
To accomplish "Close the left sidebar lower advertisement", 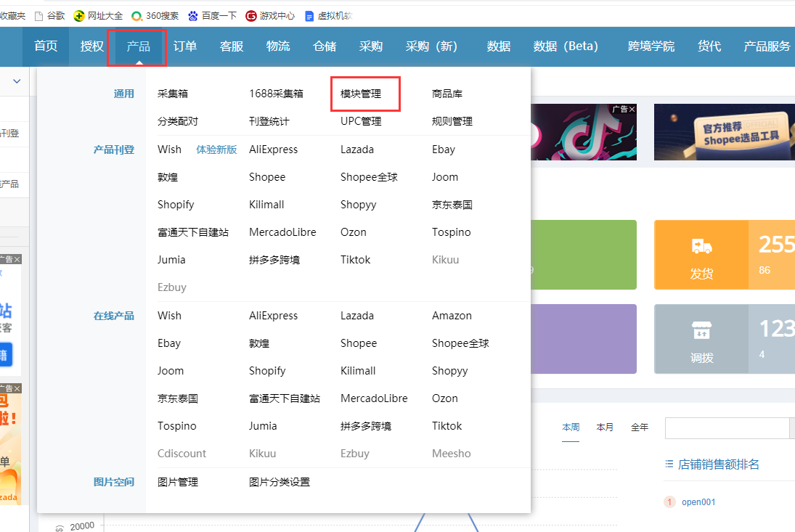I will pos(17,388).
